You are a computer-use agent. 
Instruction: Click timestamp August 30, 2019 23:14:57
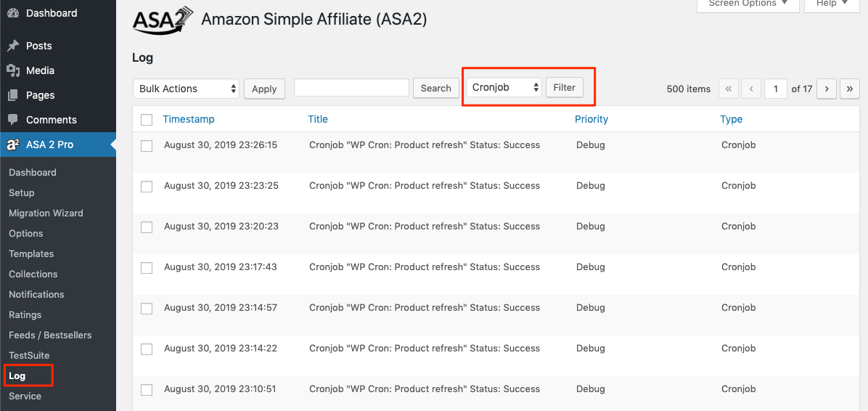[x=221, y=307]
